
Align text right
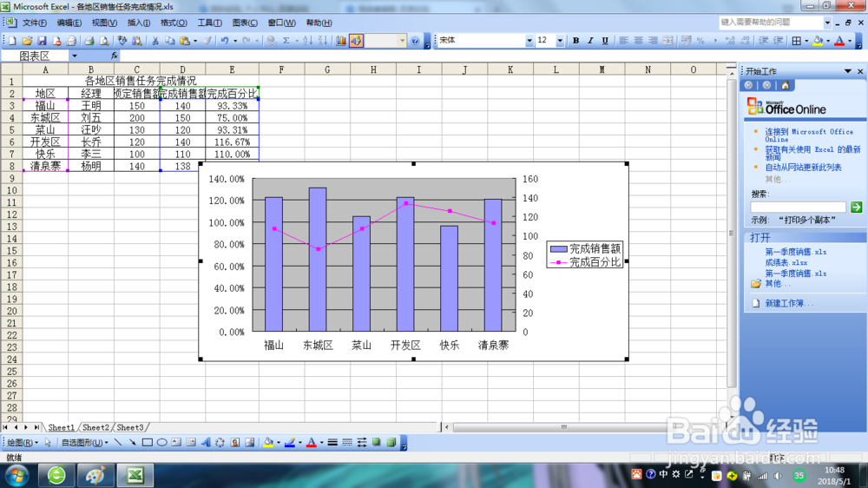point(654,41)
